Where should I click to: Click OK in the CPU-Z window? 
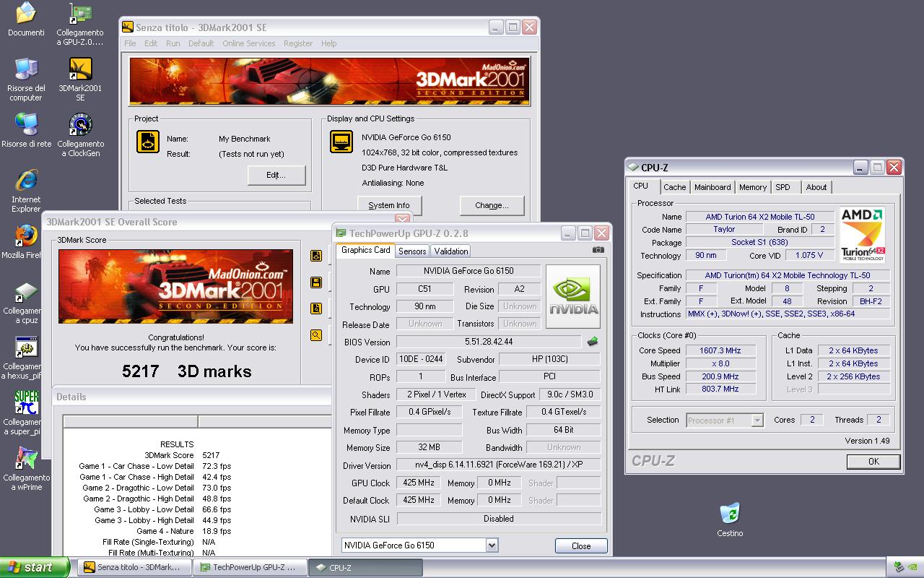click(x=873, y=461)
